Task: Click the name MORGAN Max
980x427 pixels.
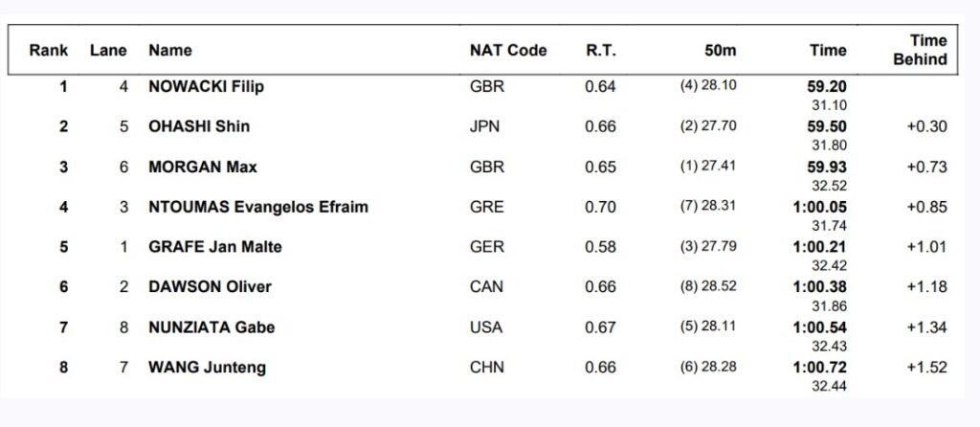Action: [x=203, y=167]
